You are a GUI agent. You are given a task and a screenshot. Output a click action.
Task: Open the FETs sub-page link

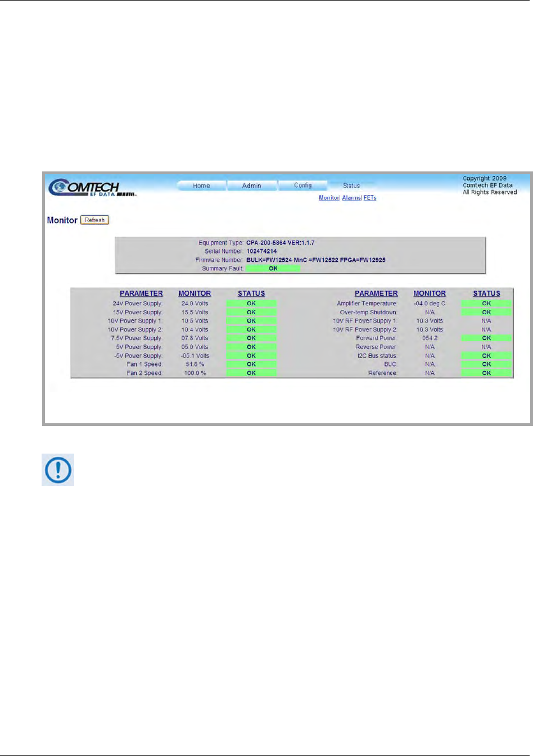tap(370, 198)
